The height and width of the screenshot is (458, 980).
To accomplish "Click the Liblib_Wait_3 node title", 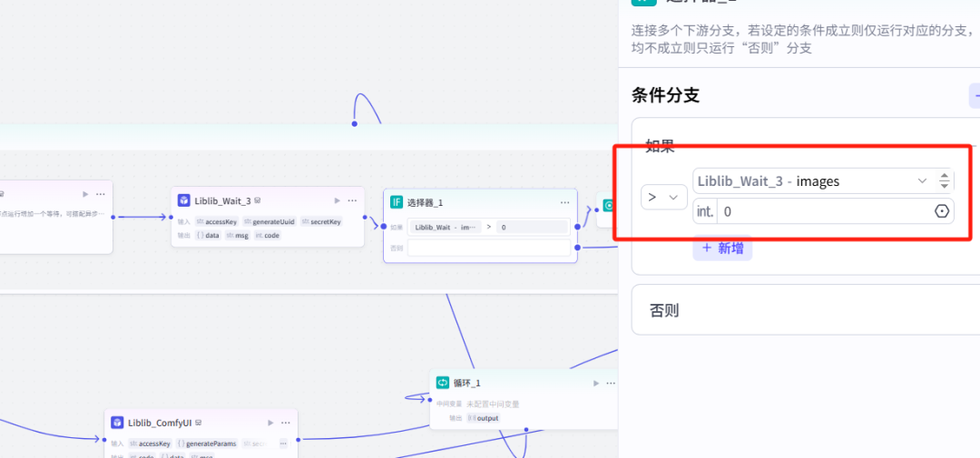I will coord(222,200).
